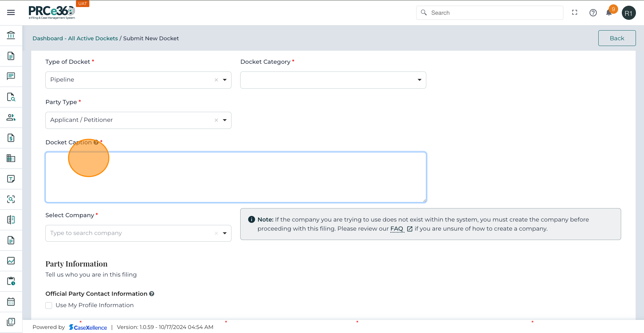This screenshot has height=333, width=644.
Task: Open the Select Company search dropdown
Action: tap(225, 233)
